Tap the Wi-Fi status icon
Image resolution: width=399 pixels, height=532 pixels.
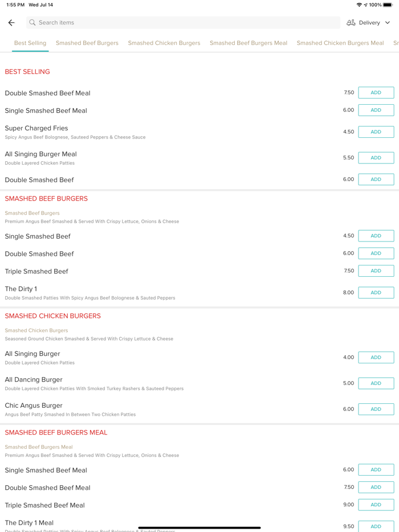coord(359,5)
